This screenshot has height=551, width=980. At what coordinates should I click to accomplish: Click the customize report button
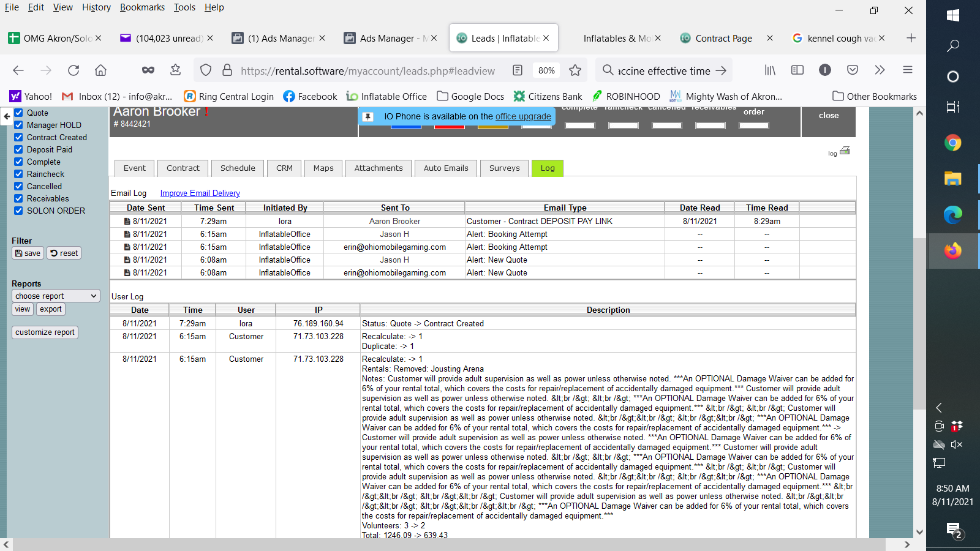pyautogui.click(x=45, y=332)
